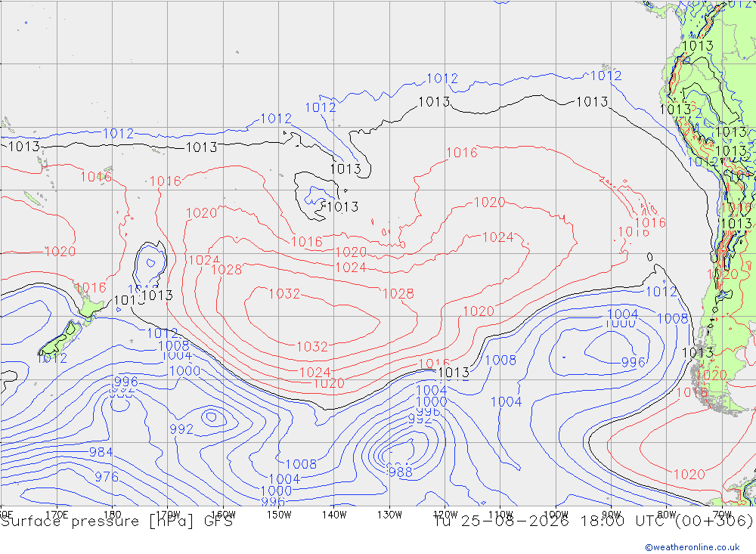Click the 1028 label beside the 1024 label
The height and width of the screenshot is (554, 756).
[x=227, y=270]
